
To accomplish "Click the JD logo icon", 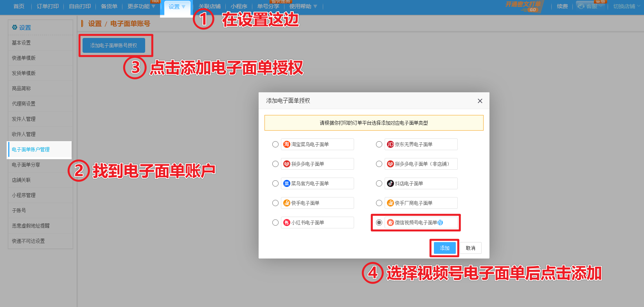I will tap(390, 144).
